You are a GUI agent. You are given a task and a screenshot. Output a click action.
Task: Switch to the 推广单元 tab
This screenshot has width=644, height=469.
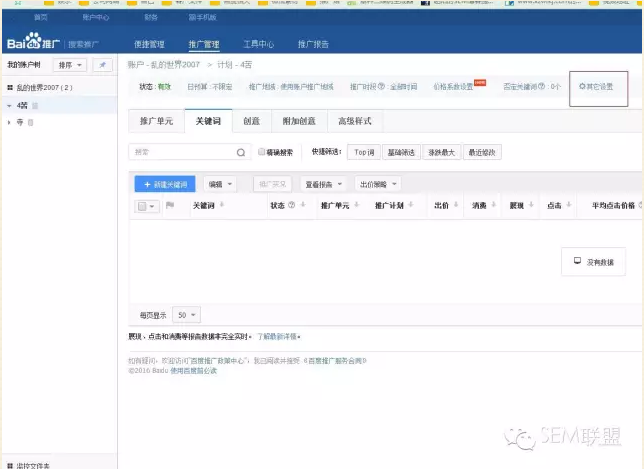[156, 121]
